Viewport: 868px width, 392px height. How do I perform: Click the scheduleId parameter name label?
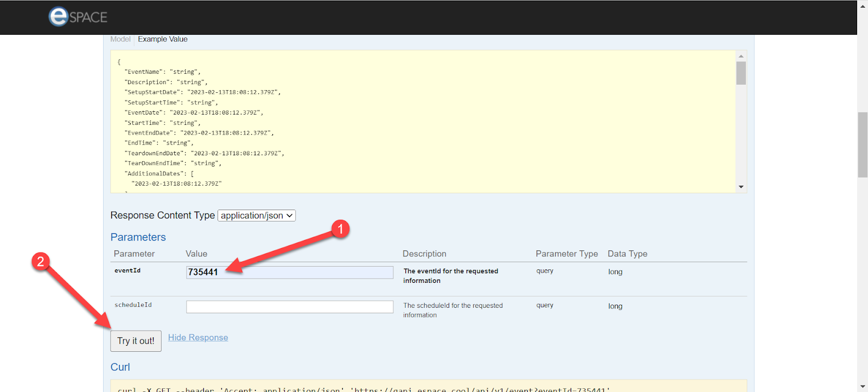pyautogui.click(x=133, y=305)
